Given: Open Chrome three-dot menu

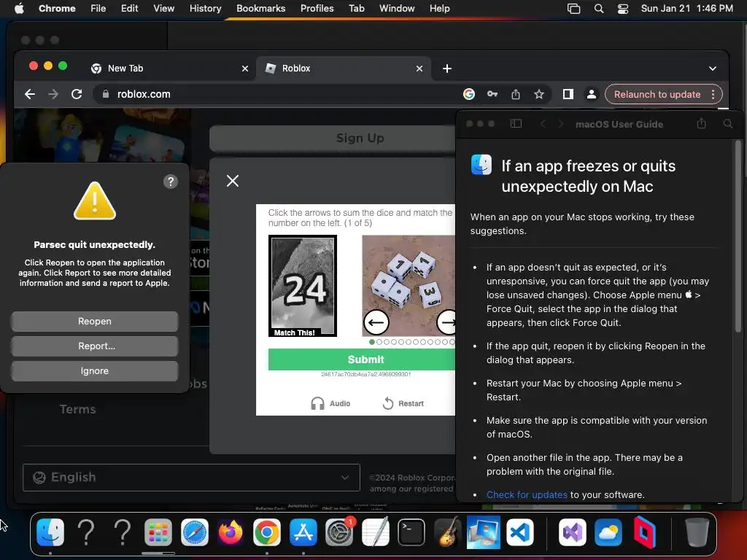Looking at the screenshot, I should pyautogui.click(x=713, y=94).
